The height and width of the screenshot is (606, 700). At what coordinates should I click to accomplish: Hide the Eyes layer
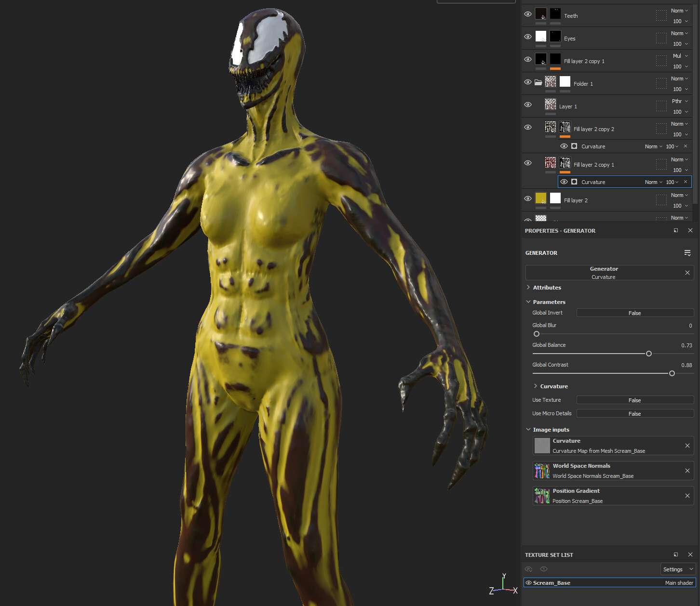pyautogui.click(x=528, y=37)
